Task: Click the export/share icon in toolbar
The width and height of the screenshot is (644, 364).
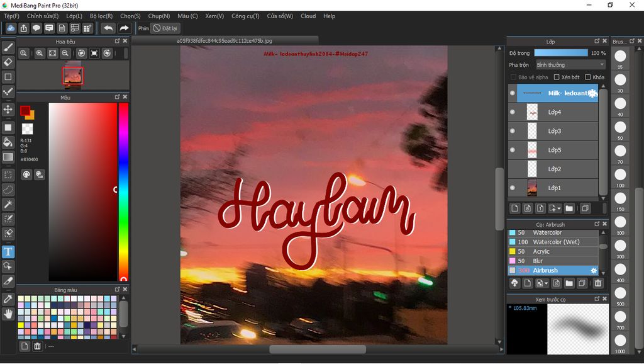Action: coord(24,28)
